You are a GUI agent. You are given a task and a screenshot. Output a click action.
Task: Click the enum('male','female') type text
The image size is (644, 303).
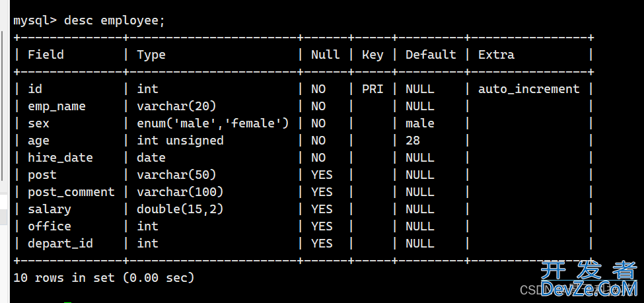tap(213, 123)
